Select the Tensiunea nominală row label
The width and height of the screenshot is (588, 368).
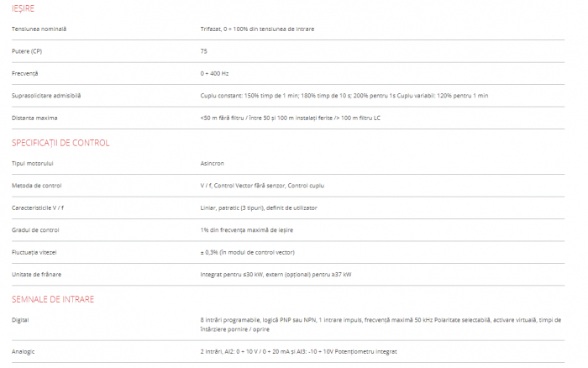tap(39, 29)
